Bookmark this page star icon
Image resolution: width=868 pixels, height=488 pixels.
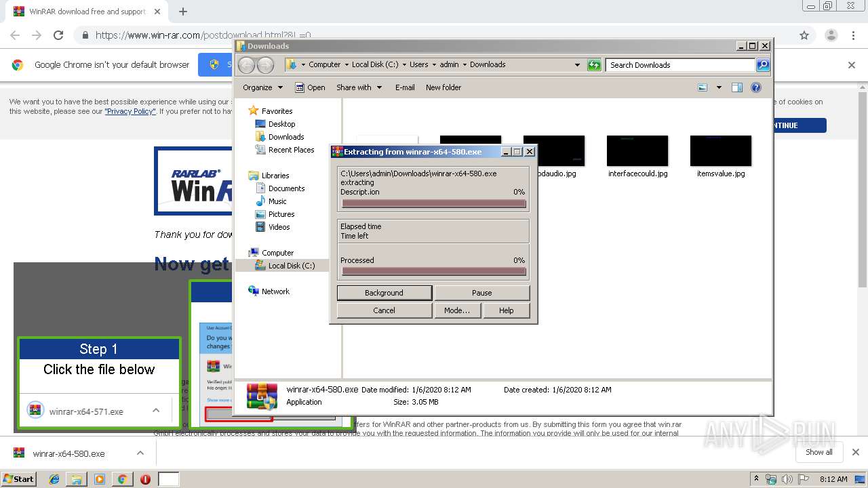[x=804, y=35]
